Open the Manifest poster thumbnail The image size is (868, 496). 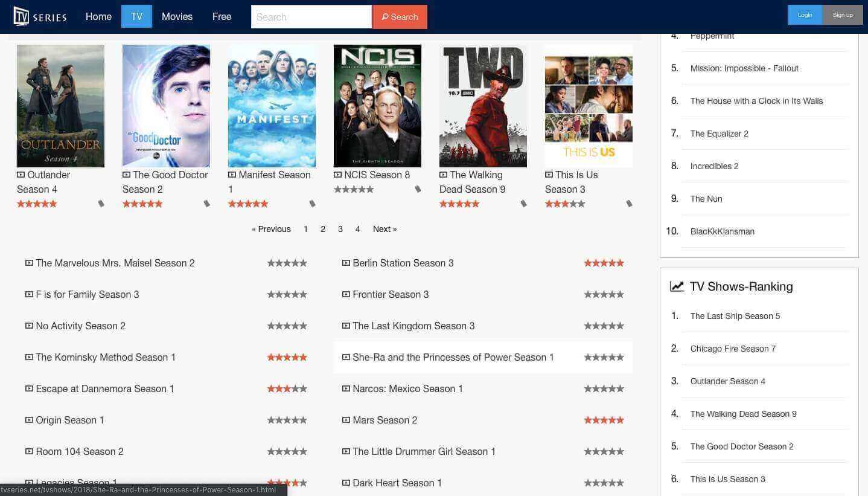click(x=272, y=106)
